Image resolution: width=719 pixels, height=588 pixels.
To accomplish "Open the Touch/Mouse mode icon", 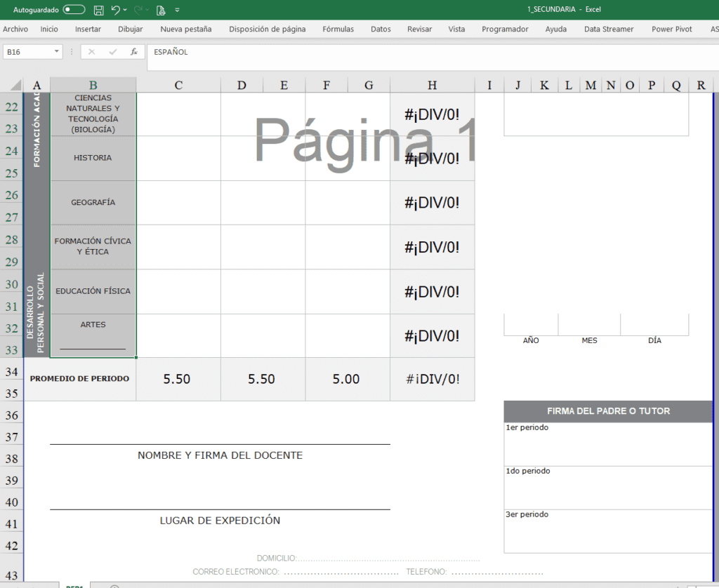I will click(x=160, y=10).
